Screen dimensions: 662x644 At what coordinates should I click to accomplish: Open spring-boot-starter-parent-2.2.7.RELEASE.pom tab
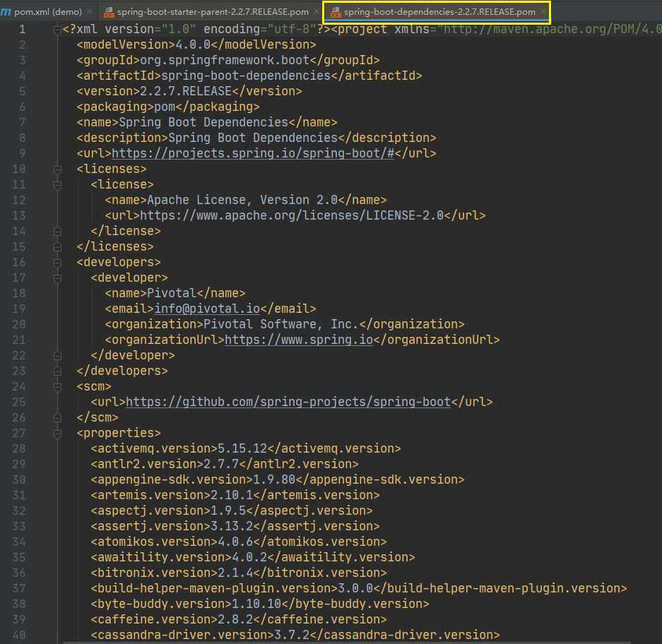[x=213, y=12]
